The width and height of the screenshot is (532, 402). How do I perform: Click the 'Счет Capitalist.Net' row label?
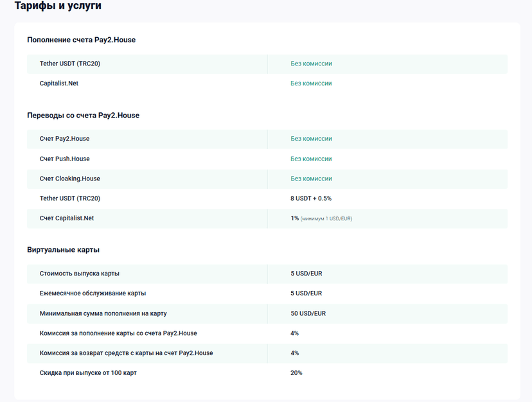[x=67, y=218]
